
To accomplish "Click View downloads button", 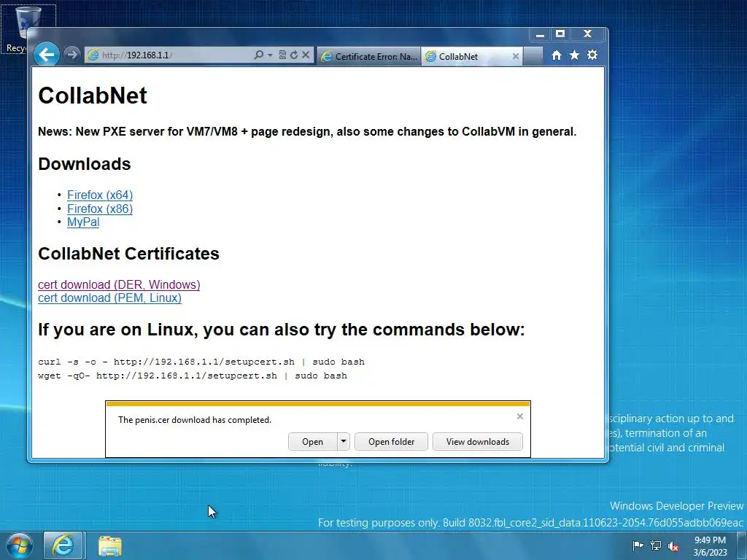I will [477, 441].
